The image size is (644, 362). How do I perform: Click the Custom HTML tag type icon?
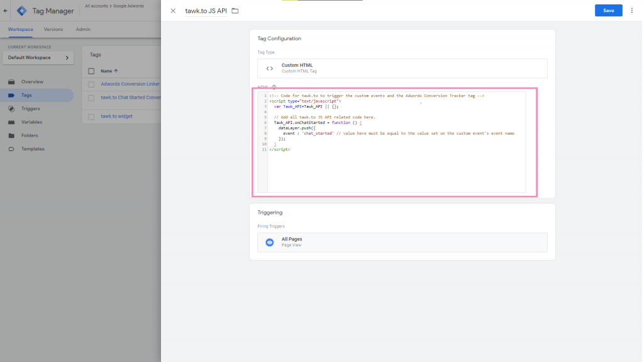click(x=269, y=68)
